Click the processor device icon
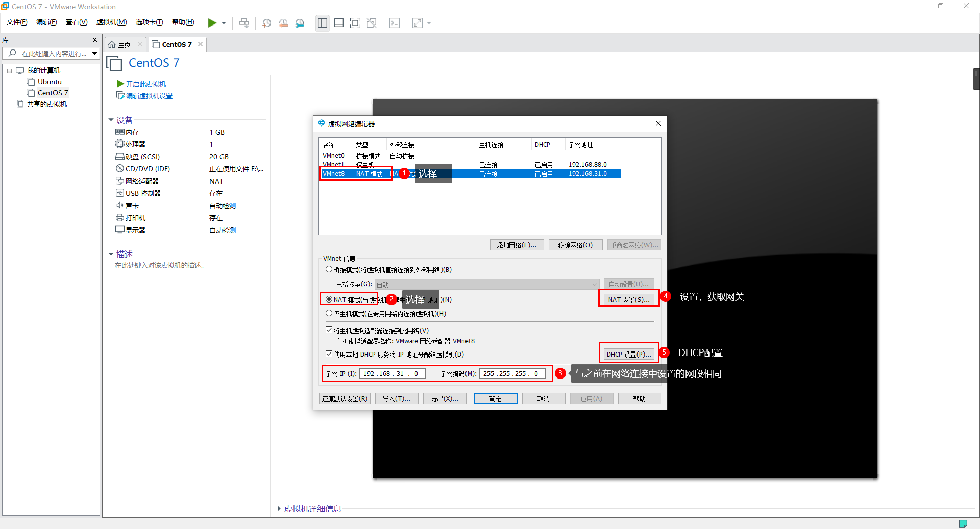980x529 pixels. click(120, 144)
